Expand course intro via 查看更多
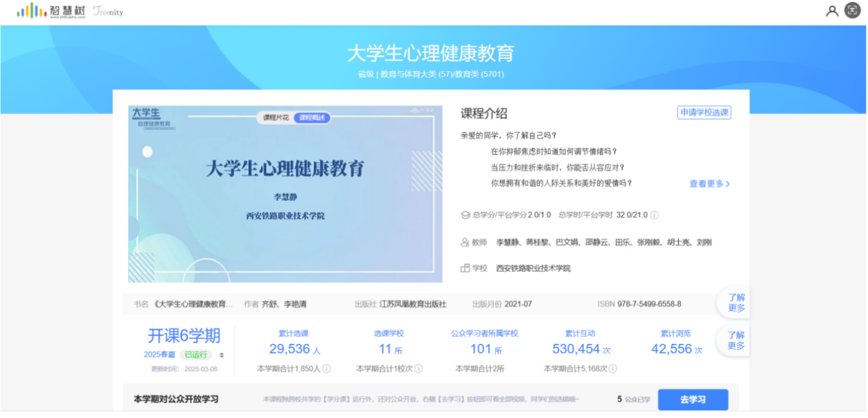Image resolution: width=868 pixels, height=418 pixels. [x=709, y=183]
